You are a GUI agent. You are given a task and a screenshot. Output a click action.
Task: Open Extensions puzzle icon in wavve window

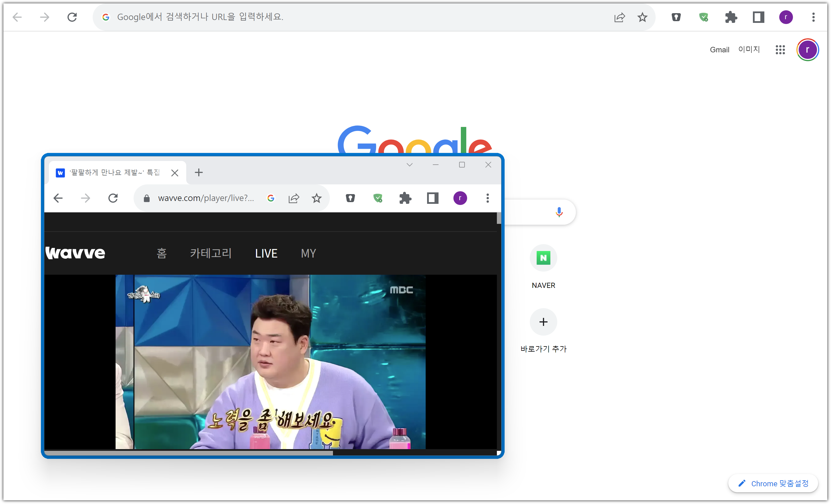(405, 198)
